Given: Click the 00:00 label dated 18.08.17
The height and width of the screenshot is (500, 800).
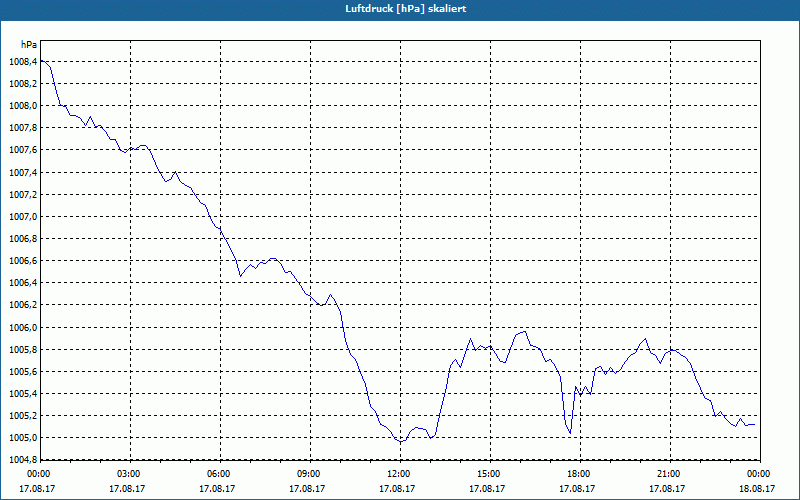Looking at the screenshot, I should click(x=760, y=474).
